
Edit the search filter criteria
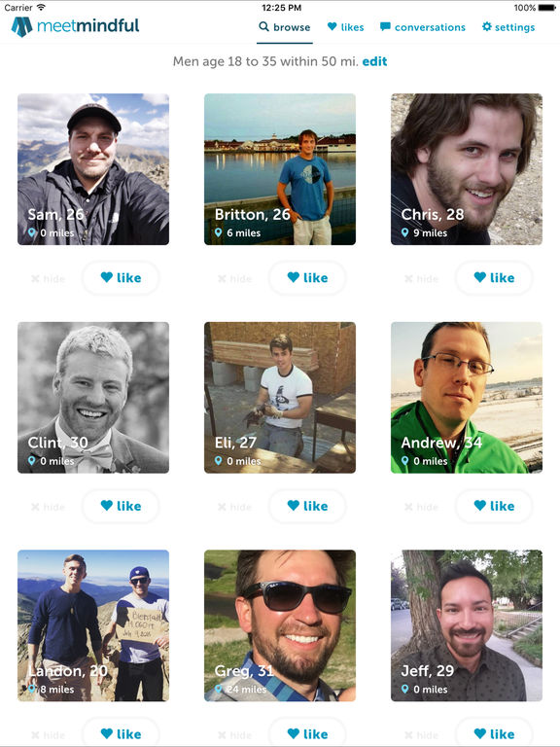374,61
